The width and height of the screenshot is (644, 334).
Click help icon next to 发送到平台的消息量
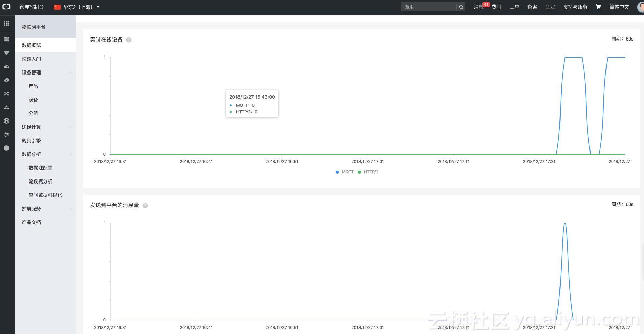pyautogui.click(x=145, y=206)
